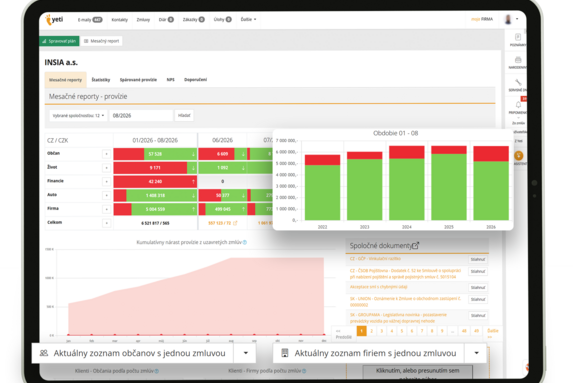573x383 pixels.
Task: Click the 2024 bar in Obdobie chart
Action: [x=407, y=183]
